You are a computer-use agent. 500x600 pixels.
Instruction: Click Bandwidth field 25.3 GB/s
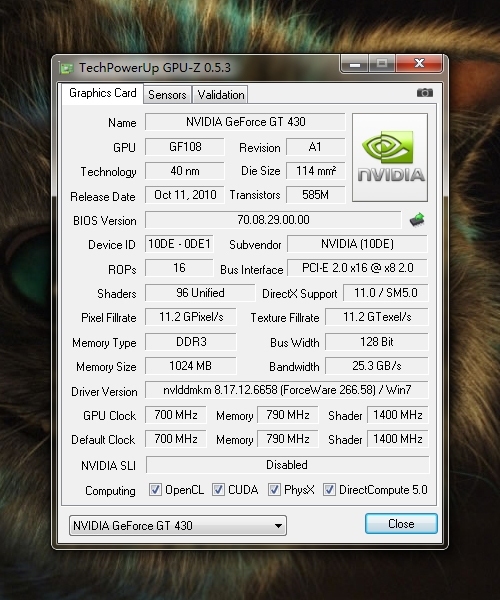[377, 366]
